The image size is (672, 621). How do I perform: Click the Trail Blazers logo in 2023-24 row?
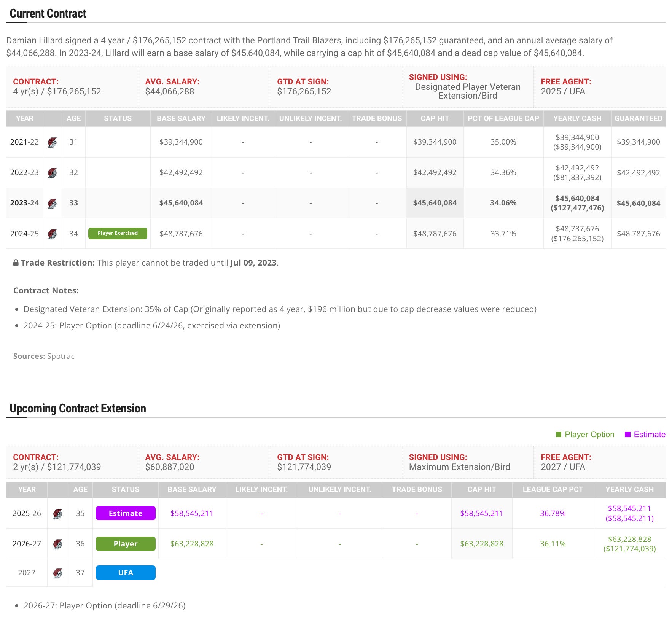click(x=53, y=203)
